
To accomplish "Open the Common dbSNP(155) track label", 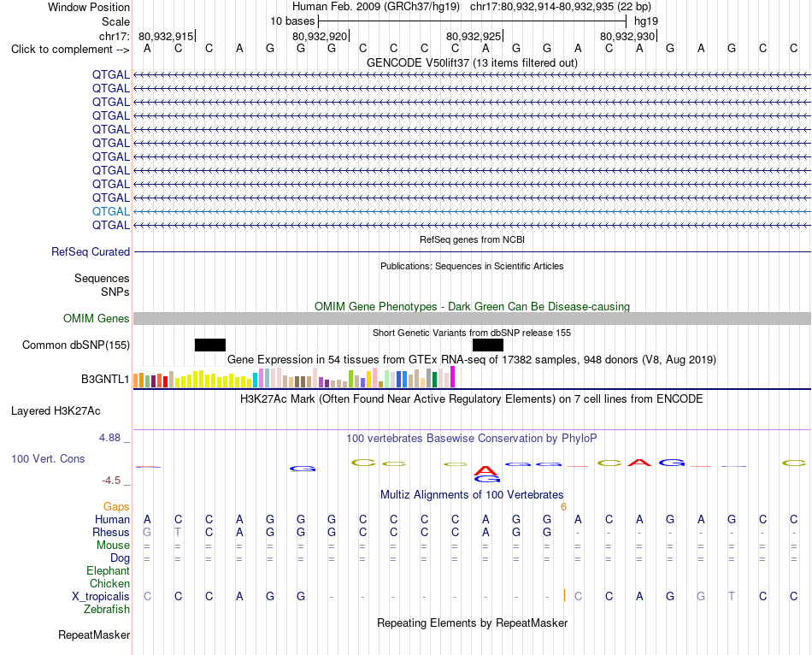I will coord(76,345).
